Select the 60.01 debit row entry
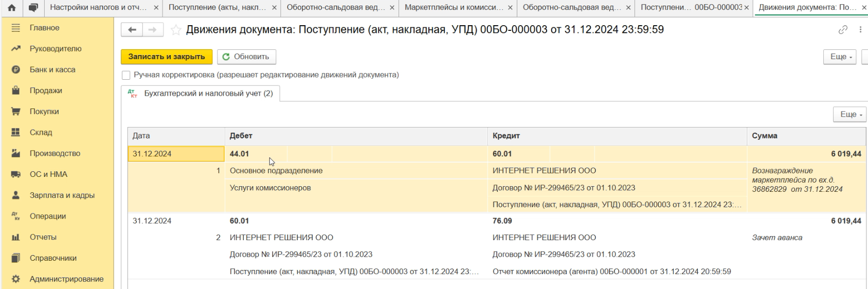The width and height of the screenshot is (868, 289). (x=239, y=221)
